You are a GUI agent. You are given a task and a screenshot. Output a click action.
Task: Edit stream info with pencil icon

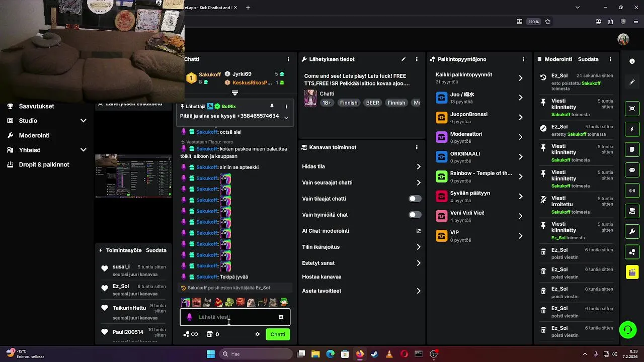pyautogui.click(x=403, y=59)
